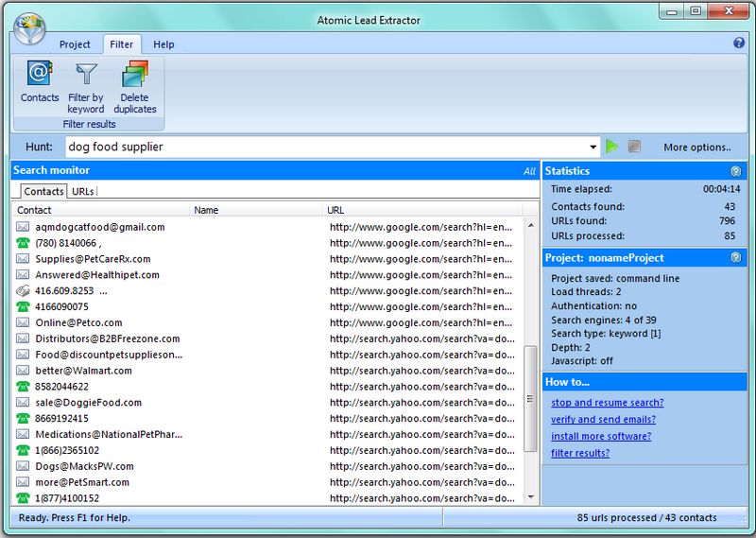Click the contact list scrollbar thumb
The height and width of the screenshot is (538, 756).
coord(530,399)
